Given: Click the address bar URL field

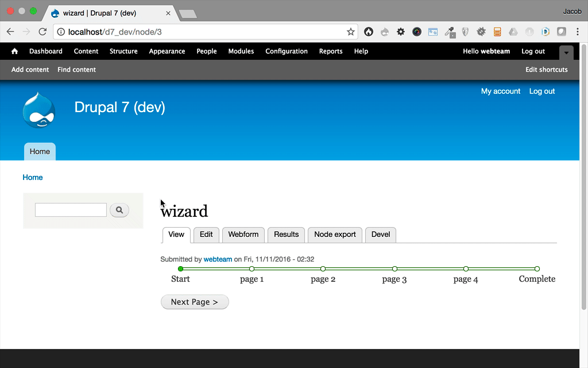Looking at the screenshot, I should tap(206, 32).
